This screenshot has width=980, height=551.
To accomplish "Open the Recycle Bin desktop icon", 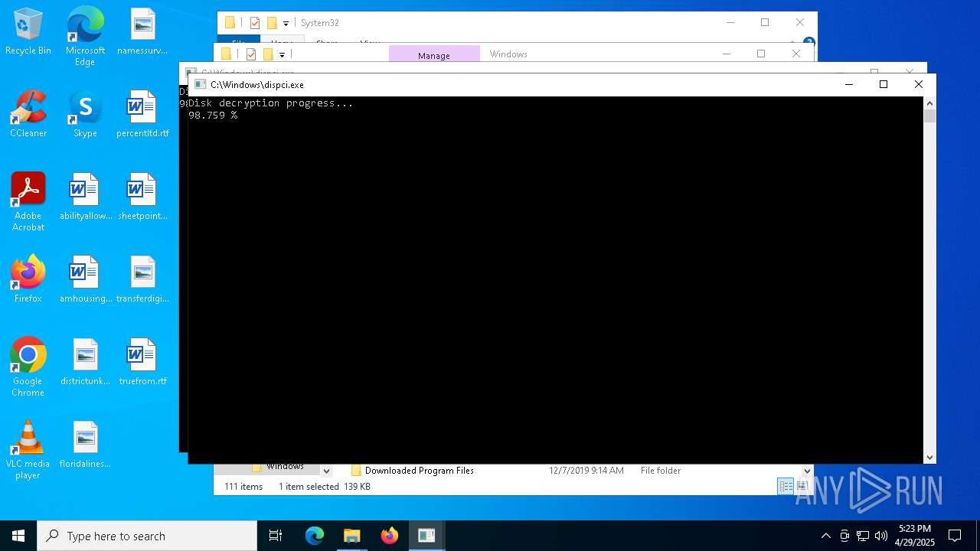I will pos(28,32).
